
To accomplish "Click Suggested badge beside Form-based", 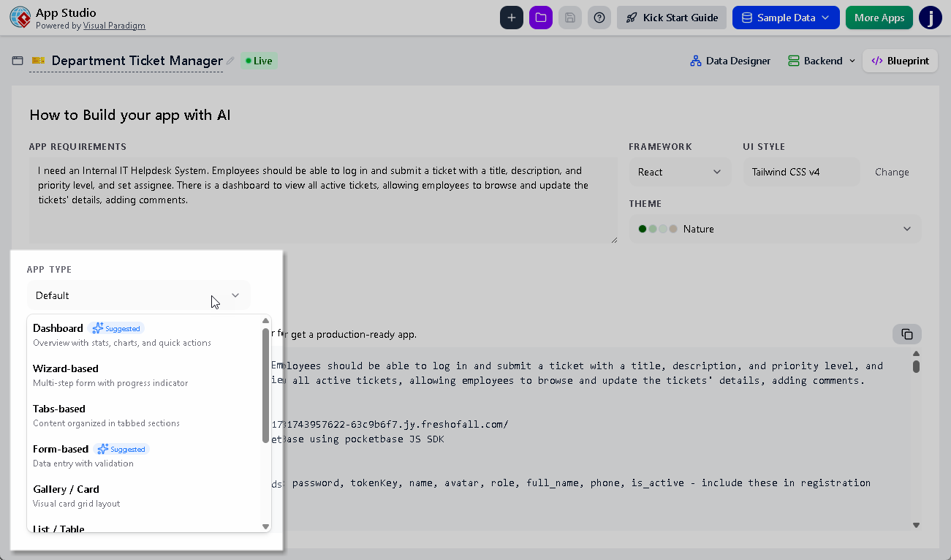I will (122, 449).
